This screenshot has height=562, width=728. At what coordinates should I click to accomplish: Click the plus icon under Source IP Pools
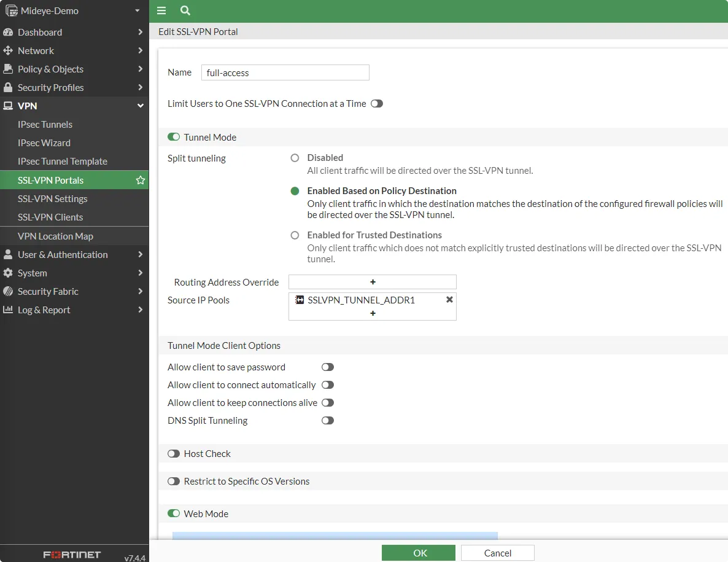tap(372, 313)
